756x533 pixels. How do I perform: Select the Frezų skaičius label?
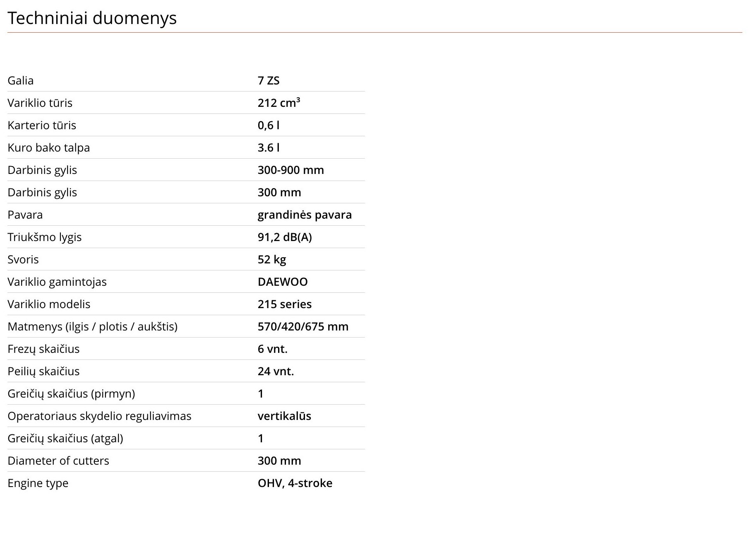tap(43, 349)
